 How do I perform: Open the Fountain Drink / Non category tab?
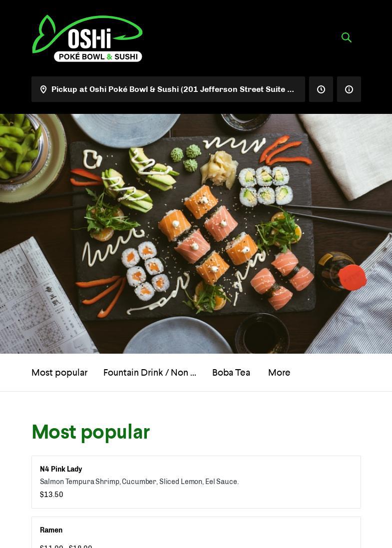149,373
